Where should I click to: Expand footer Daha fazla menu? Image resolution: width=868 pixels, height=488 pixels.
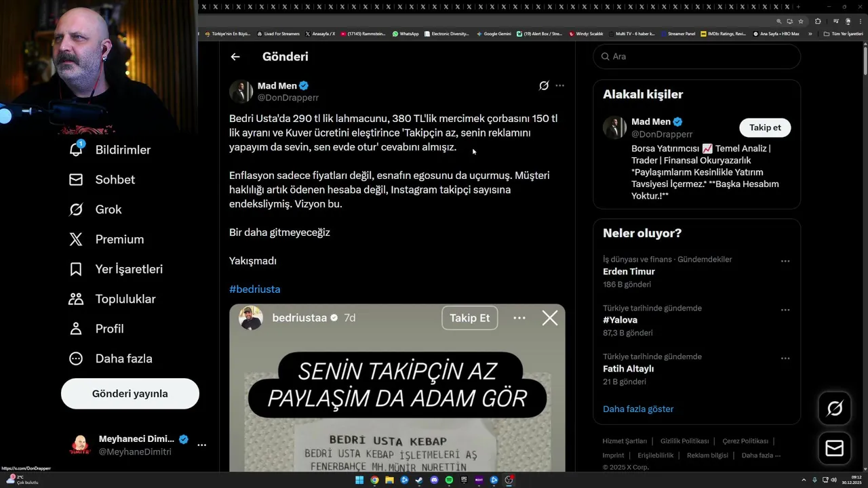pyautogui.click(x=761, y=455)
